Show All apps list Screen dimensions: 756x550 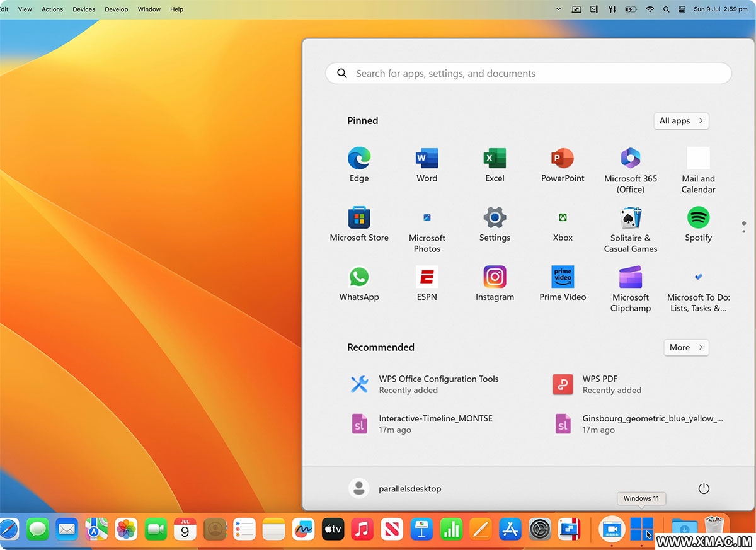click(x=681, y=121)
